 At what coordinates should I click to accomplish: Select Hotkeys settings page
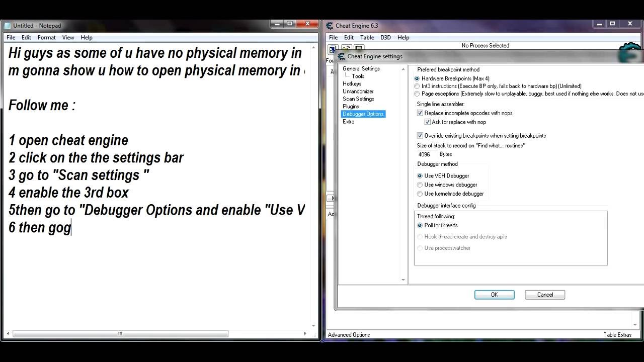point(352,84)
